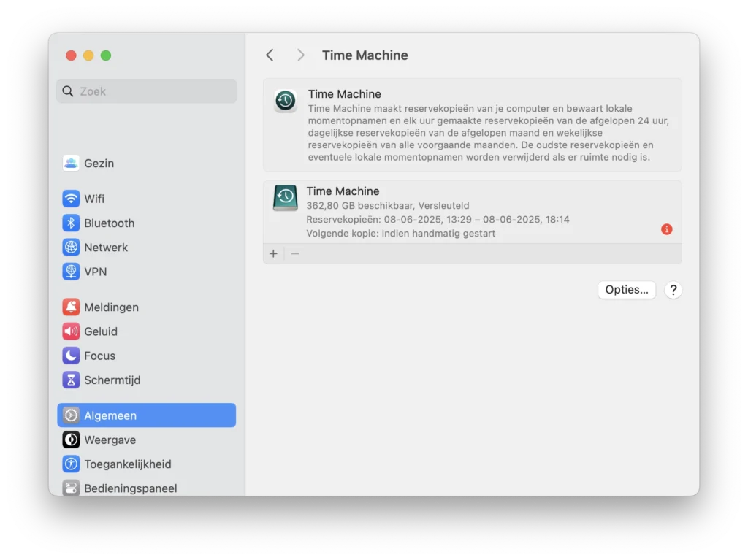748x560 pixels.
Task: Open the Wifi settings label
Action: click(94, 199)
